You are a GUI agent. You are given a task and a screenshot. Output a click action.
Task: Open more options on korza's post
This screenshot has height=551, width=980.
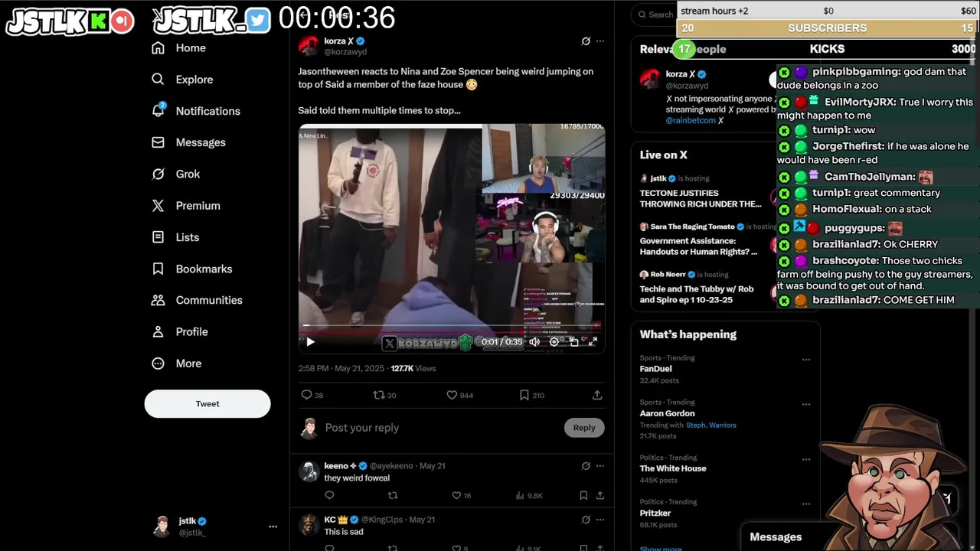[x=600, y=41]
